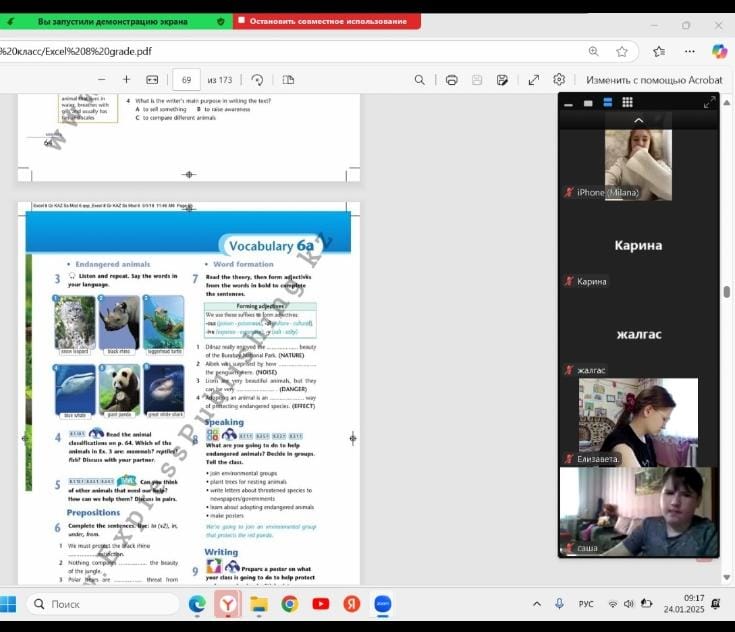This screenshot has width=735, height=632.
Task: Click Edit with Acrobat button
Action: pos(654,80)
